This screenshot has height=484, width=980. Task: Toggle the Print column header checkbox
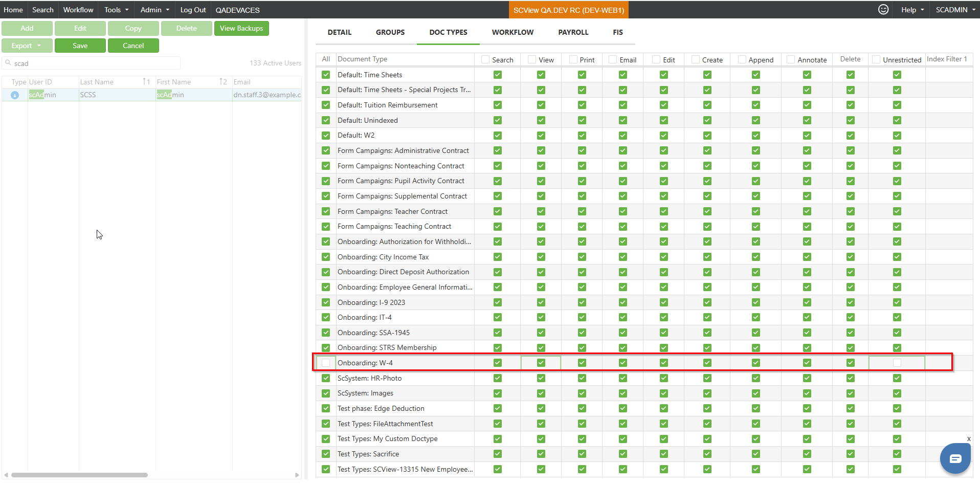[x=573, y=59]
